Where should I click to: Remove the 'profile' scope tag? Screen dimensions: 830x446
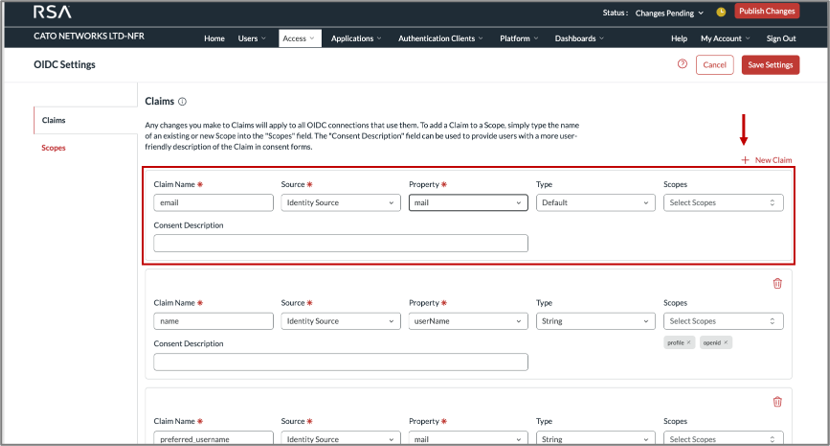(x=689, y=343)
